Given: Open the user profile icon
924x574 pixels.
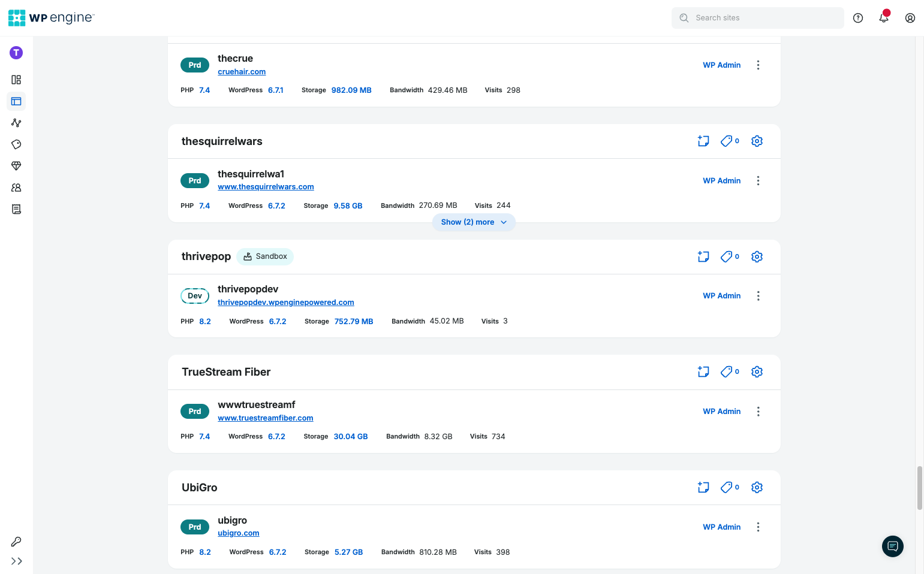Looking at the screenshot, I should pos(910,18).
